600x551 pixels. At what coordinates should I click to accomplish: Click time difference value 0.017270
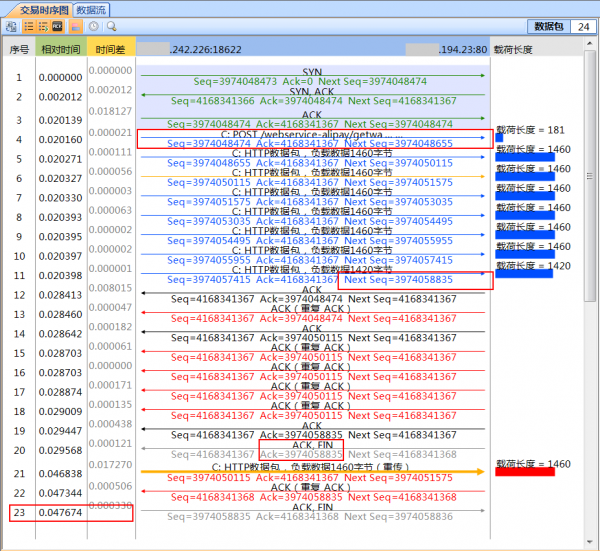(111, 465)
